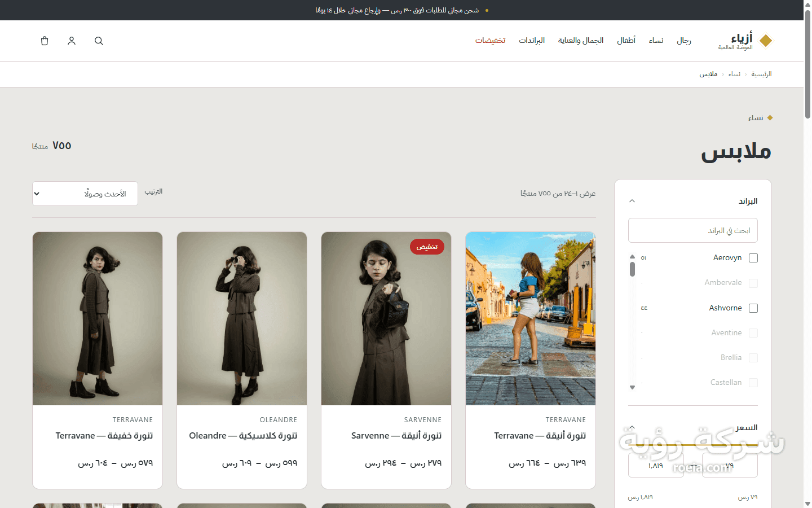Click the السعر filter heading
The width and height of the screenshot is (812, 508).
(747, 427)
